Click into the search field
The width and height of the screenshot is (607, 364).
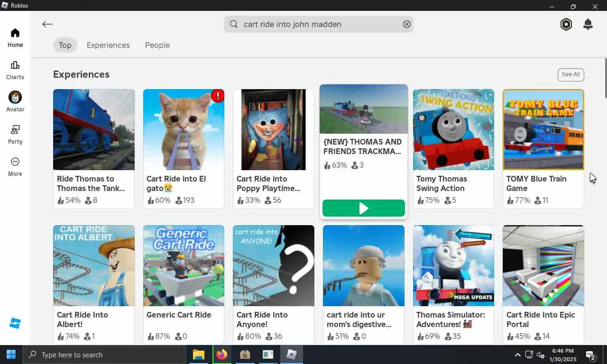pos(319,24)
